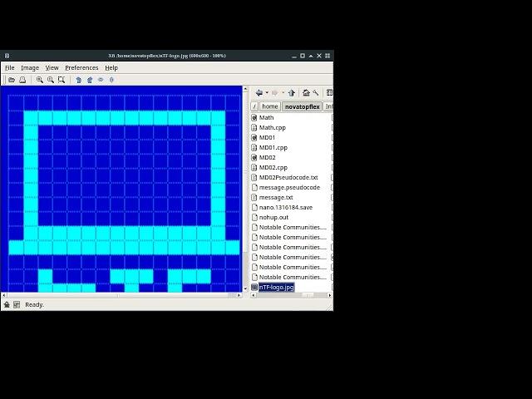The image size is (532, 399).
Task: Toggle thumbnails icon in status bar
Action: pyautogui.click(x=17, y=305)
